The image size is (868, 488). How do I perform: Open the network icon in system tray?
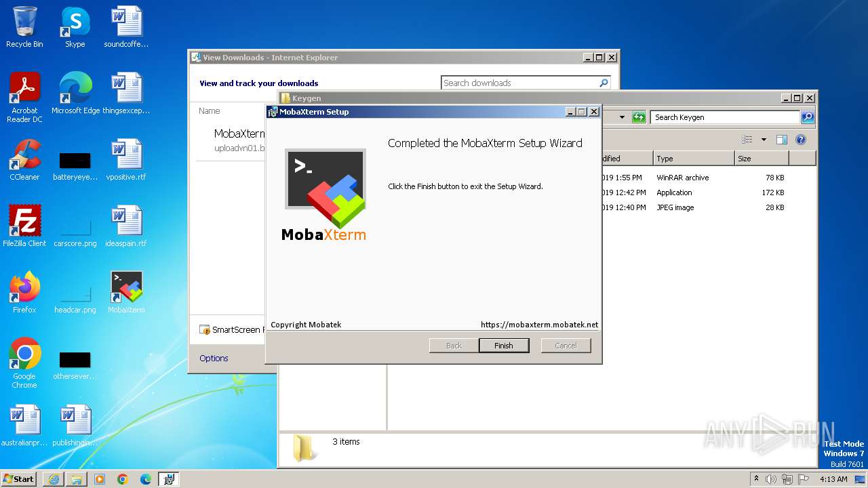787,479
